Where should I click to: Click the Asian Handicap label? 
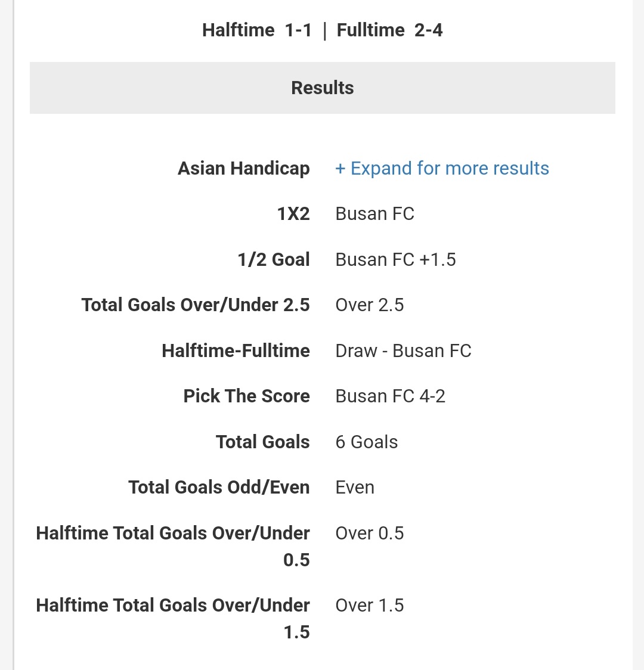243,168
